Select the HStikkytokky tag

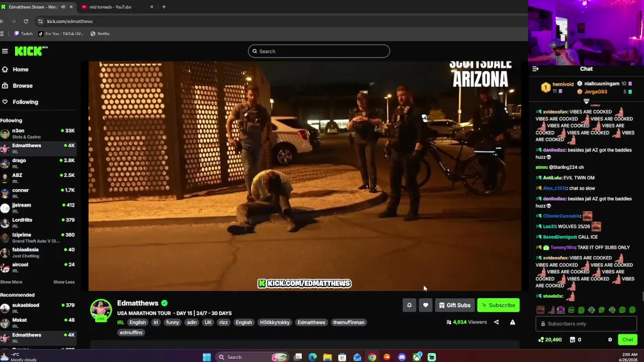(x=275, y=322)
